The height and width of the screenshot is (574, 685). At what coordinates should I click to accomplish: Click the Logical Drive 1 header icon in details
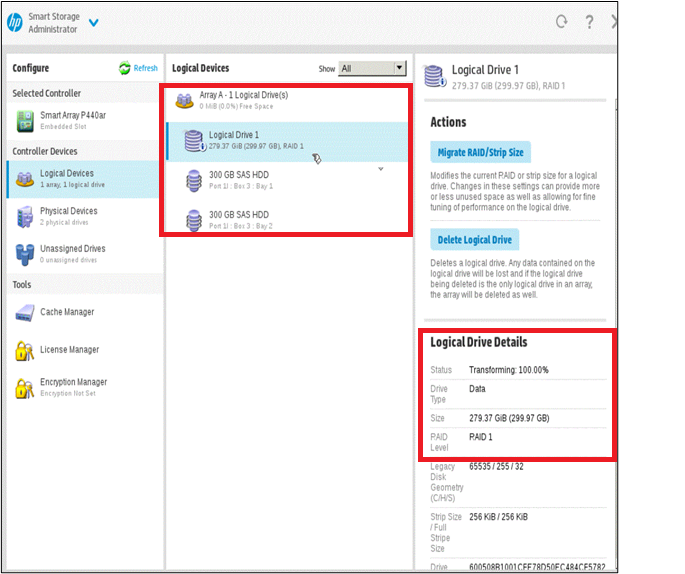[435, 76]
